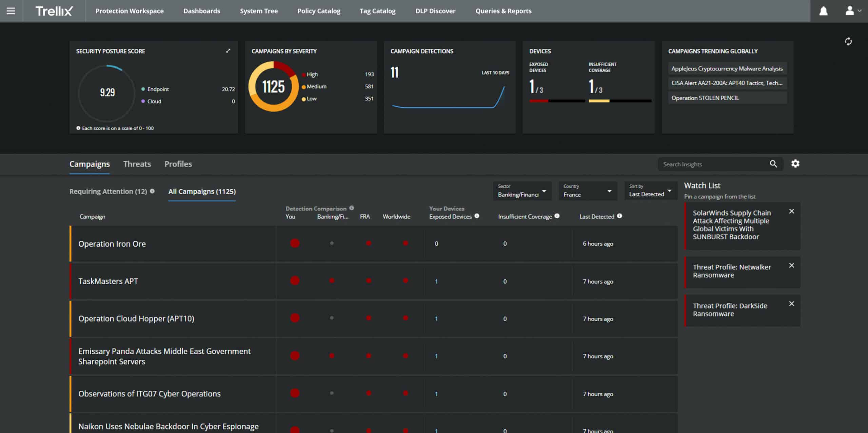Click exposed devices count for TaskMasters APT
The height and width of the screenshot is (433, 868).
(436, 281)
